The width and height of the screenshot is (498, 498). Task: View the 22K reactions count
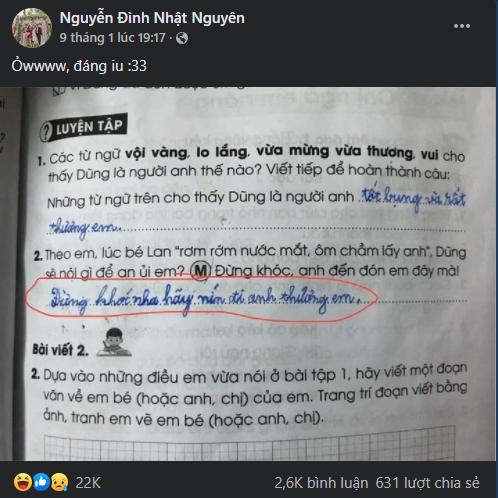tap(88, 483)
